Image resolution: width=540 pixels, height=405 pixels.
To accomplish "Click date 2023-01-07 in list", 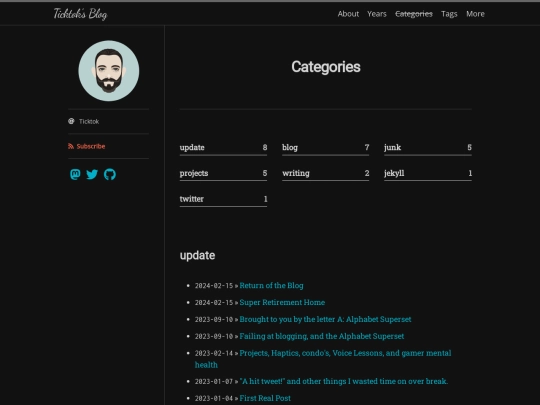I will [x=214, y=382].
